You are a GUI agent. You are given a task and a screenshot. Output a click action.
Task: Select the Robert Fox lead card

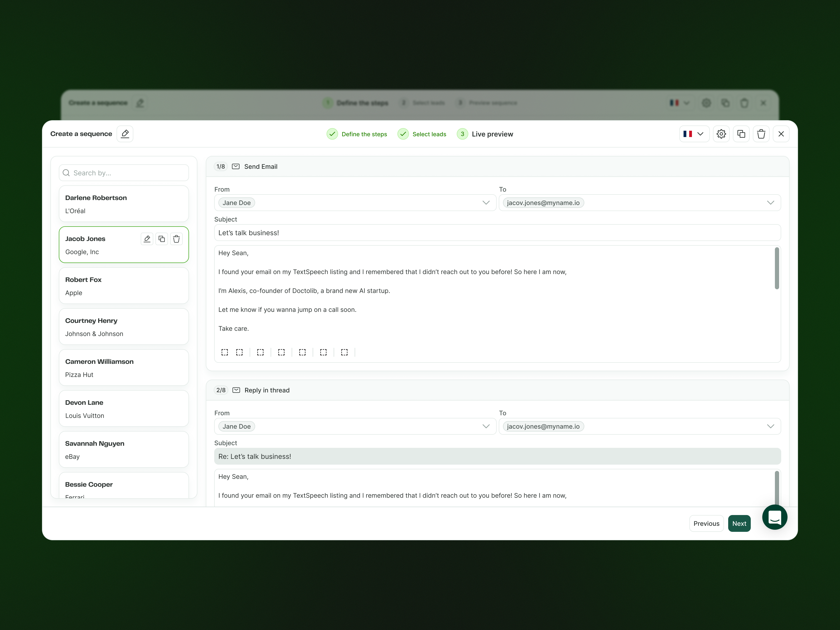pos(124,286)
